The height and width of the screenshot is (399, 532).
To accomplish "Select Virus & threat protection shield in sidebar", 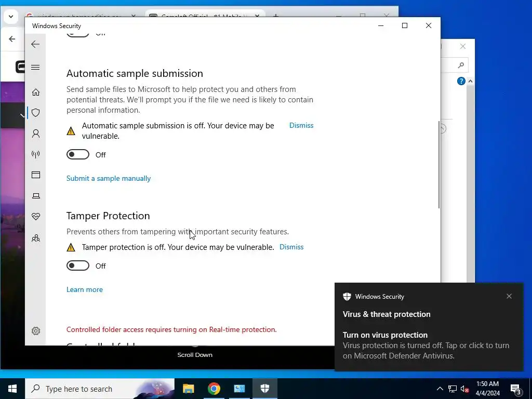I will pos(36,113).
